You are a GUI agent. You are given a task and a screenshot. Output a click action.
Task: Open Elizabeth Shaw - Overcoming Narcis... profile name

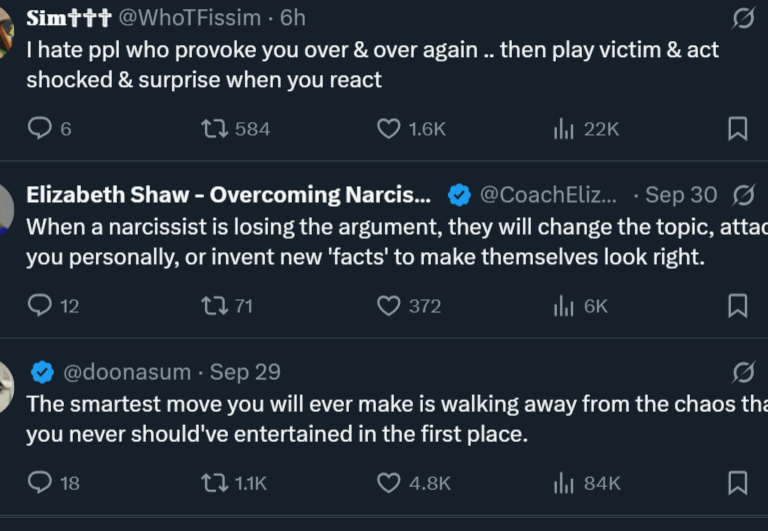228,195
